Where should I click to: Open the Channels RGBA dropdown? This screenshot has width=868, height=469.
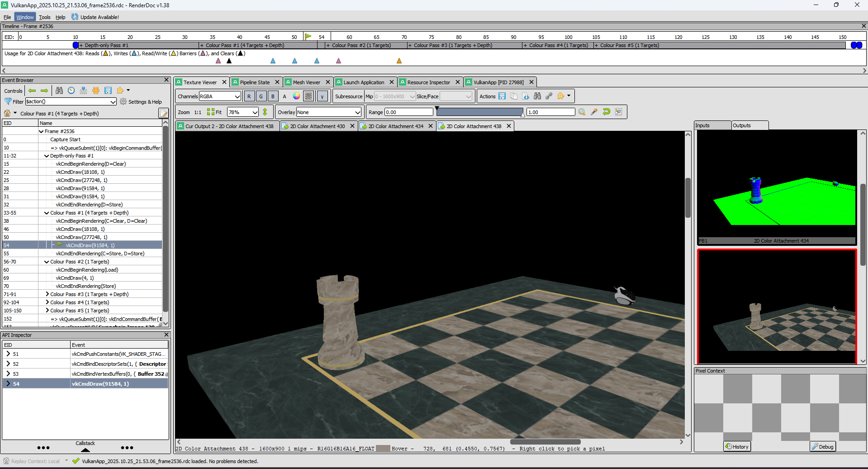point(220,96)
